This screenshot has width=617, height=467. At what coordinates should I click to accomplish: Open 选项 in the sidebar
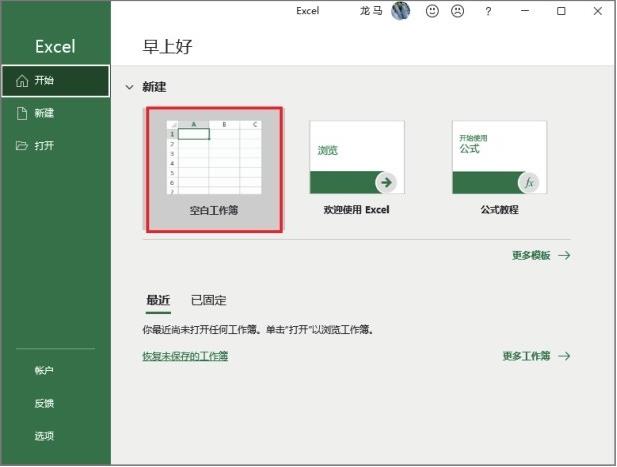point(44,436)
